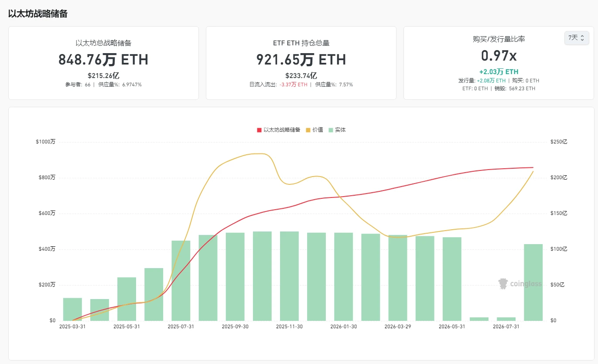Click the 921.65万 ETH holdings value
The width and height of the screenshot is (598, 364).
[x=301, y=60]
